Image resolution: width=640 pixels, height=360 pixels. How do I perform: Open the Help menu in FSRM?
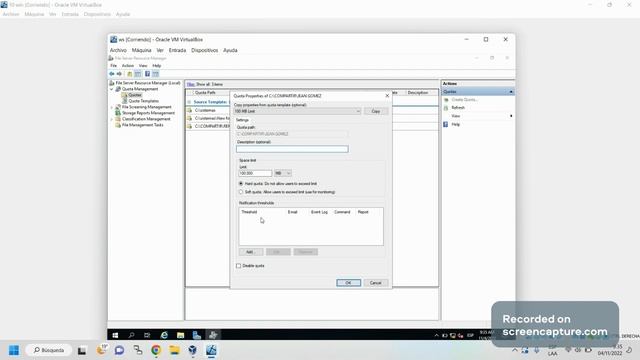click(x=157, y=66)
